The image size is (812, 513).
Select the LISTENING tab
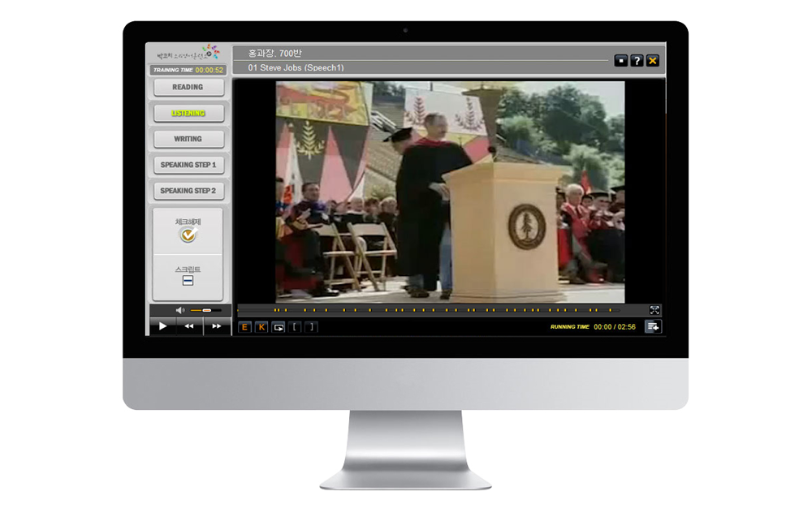click(x=188, y=113)
